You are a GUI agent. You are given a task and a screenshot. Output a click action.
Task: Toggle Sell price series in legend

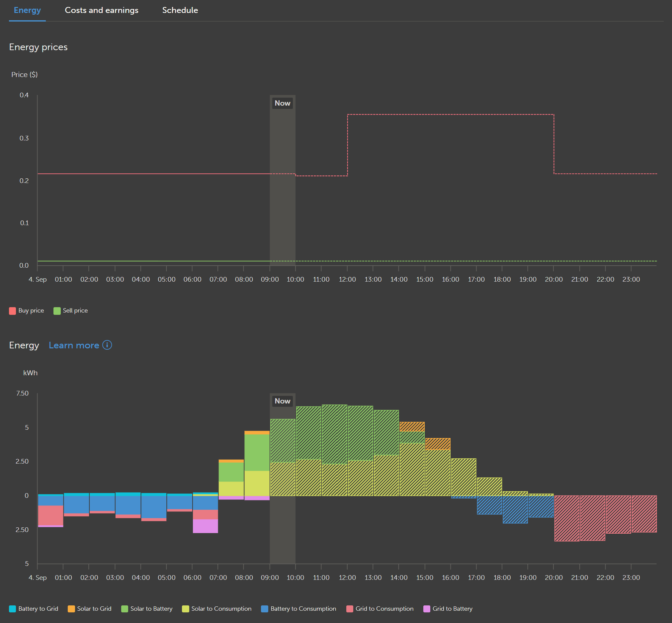point(75,311)
